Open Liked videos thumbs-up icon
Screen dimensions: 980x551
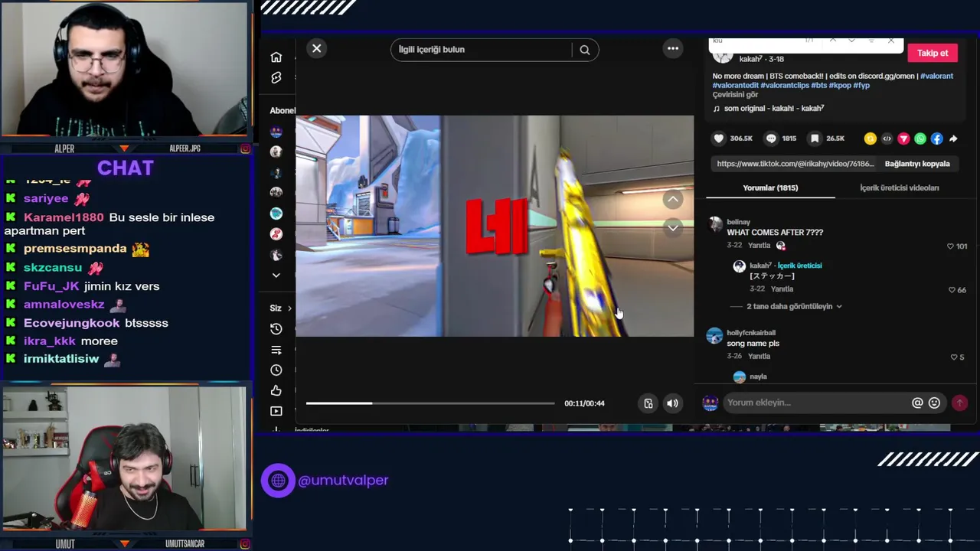tap(276, 390)
